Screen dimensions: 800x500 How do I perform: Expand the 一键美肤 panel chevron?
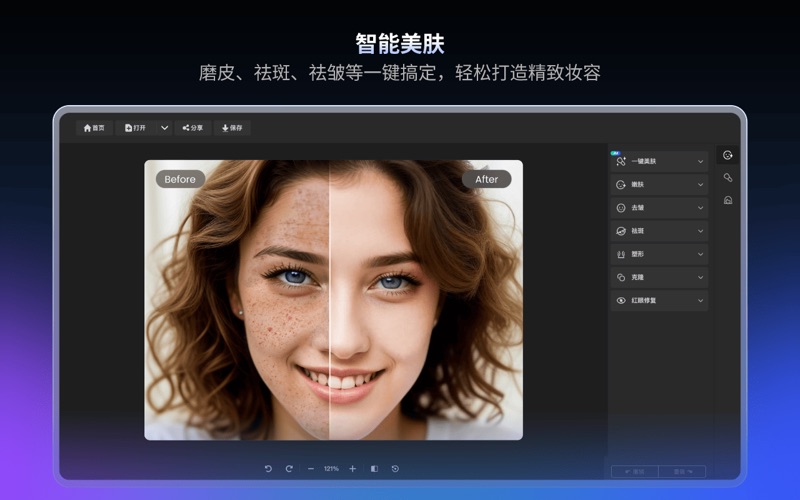pos(700,161)
